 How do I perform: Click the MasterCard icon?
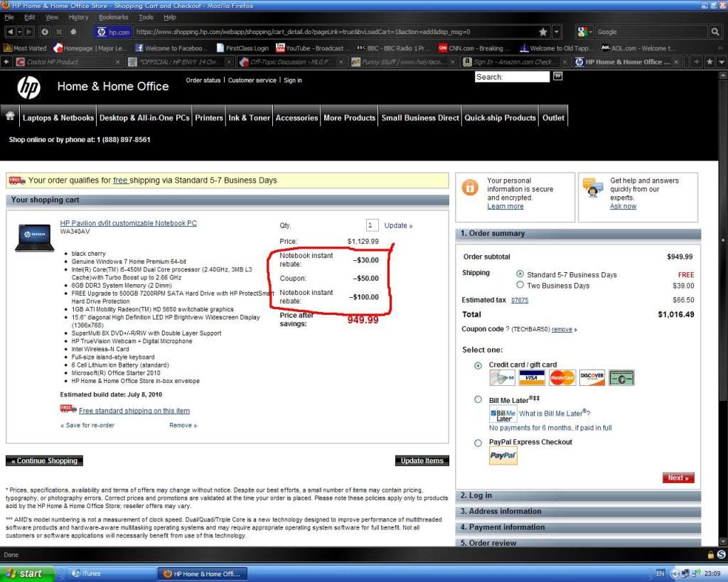click(x=562, y=378)
